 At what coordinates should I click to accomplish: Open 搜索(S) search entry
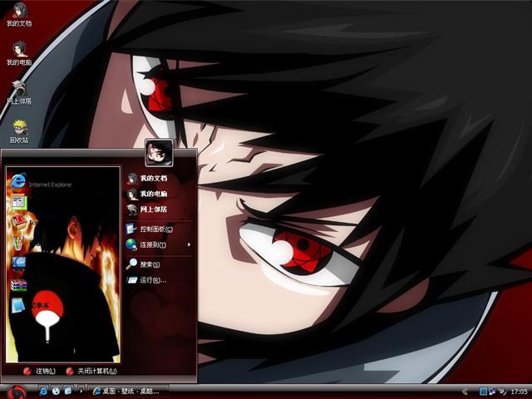pos(142,264)
